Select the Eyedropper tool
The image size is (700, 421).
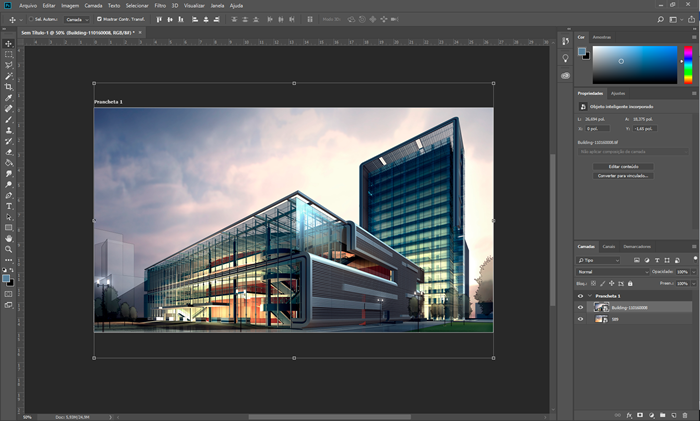point(8,98)
